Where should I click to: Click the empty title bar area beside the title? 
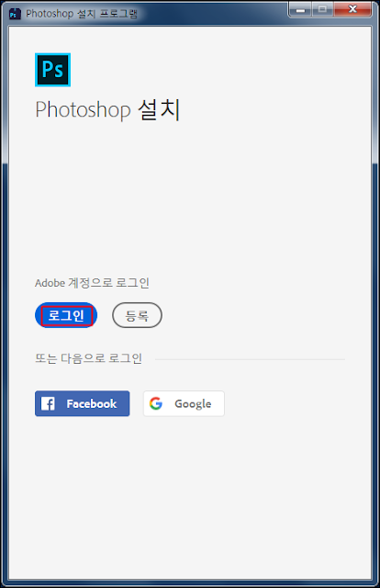(212, 14)
